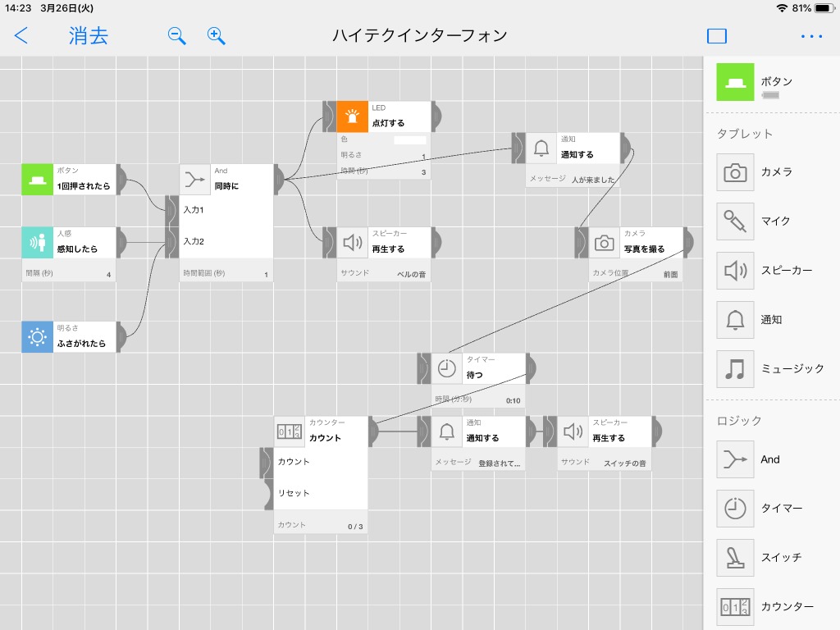The height and width of the screenshot is (630, 840).
Task: Tap the output connector of カウント node
Action: [374, 431]
